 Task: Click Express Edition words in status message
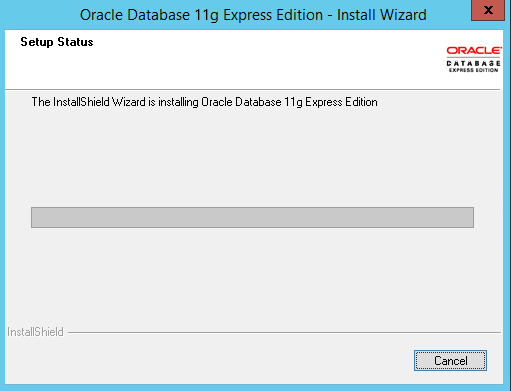(x=341, y=102)
